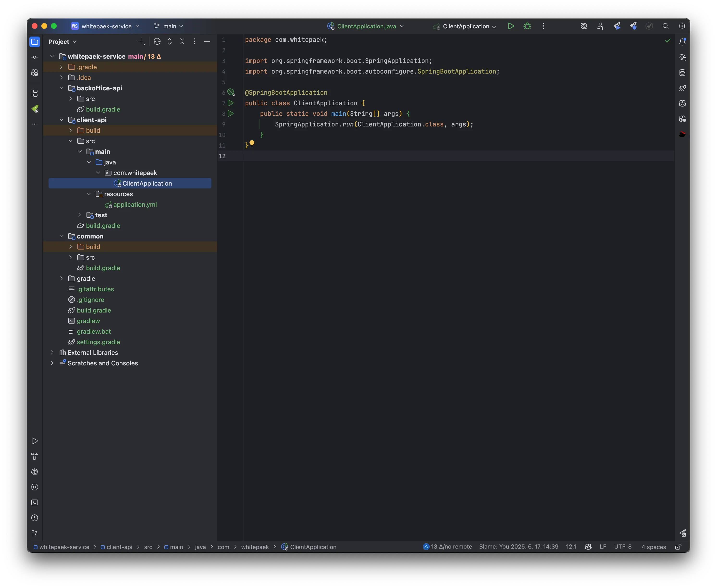Expand the client-api build folder
The width and height of the screenshot is (717, 588).
[x=70, y=130]
